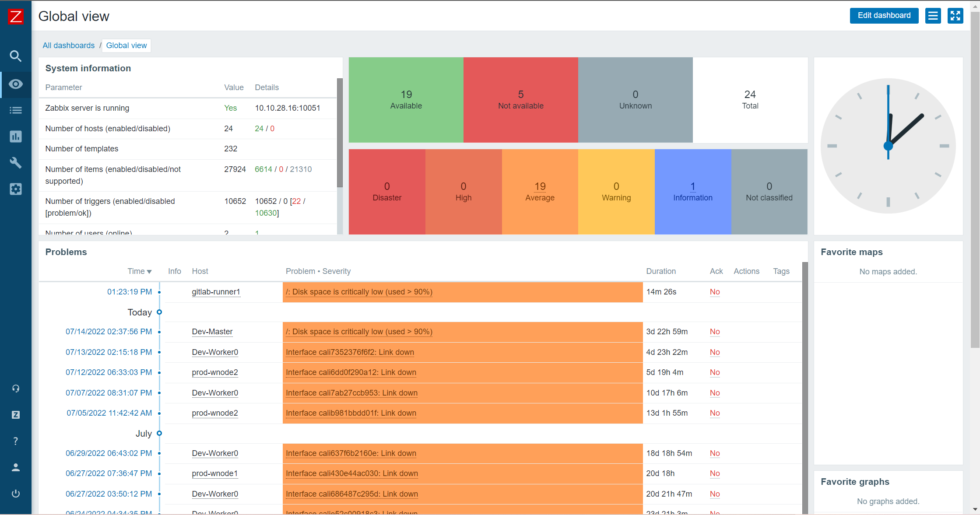This screenshot has width=980, height=515.
Task: Open Dev-Master host menu
Action: pyautogui.click(x=212, y=332)
